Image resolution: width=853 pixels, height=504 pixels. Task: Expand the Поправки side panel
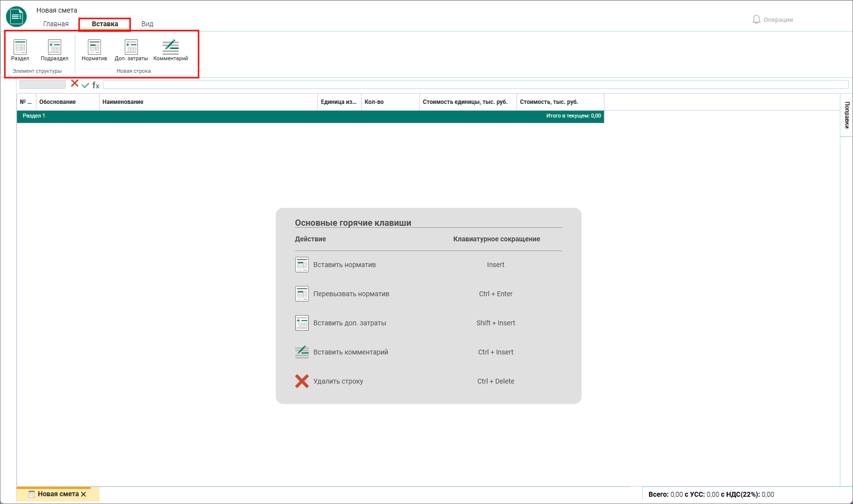[x=847, y=115]
